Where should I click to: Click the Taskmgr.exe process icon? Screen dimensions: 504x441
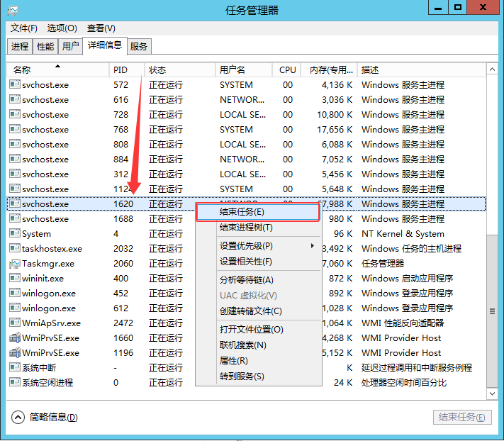pyautogui.click(x=14, y=264)
